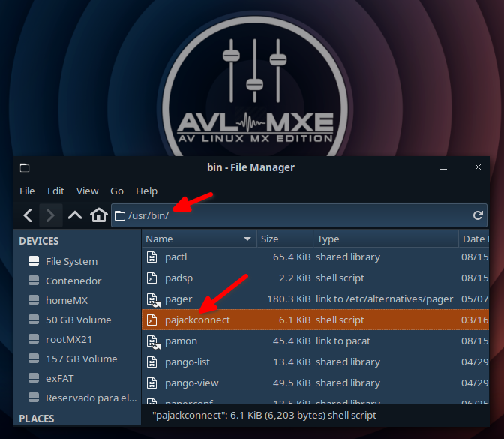Click the 50 GB Volume drive icon
Viewport: 504px width, 439px height.
[34, 320]
